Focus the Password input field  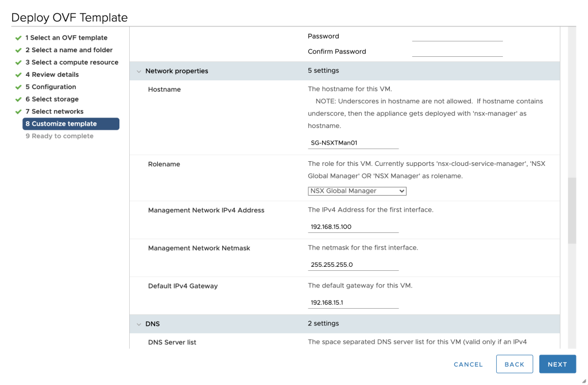[458, 36]
